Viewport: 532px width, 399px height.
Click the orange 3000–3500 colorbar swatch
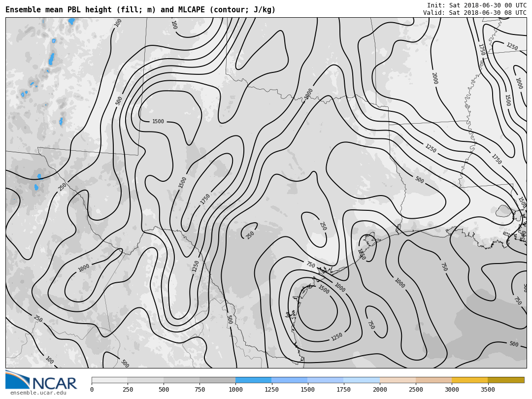pos(469,380)
